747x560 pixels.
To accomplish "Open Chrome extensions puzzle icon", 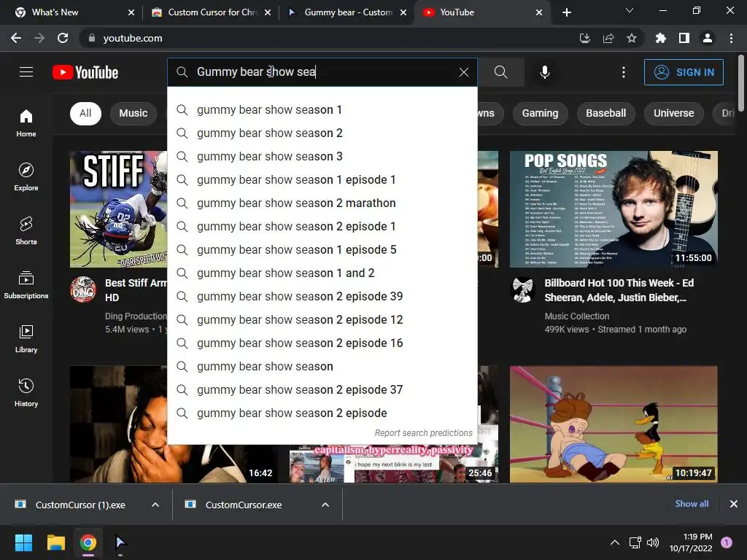I will pyautogui.click(x=660, y=38).
